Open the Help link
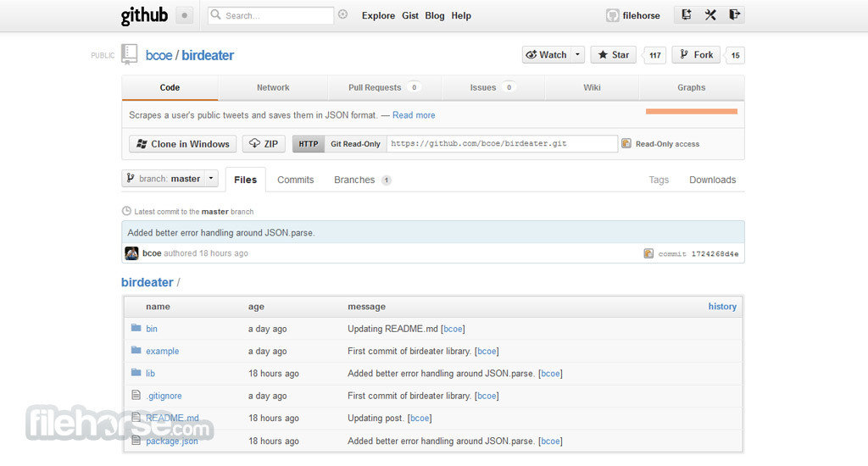The width and height of the screenshot is (868, 466). tap(461, 15)
